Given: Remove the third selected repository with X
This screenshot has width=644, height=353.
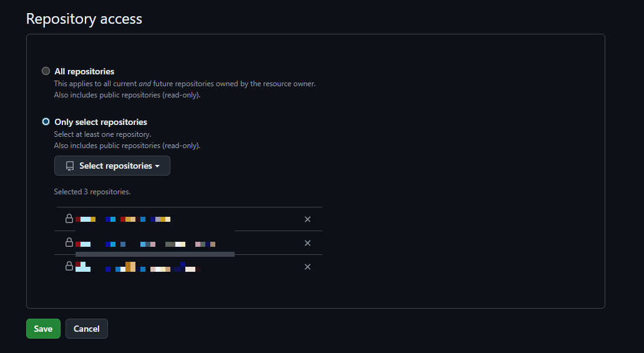Looking at the screenshot, I should tap(307, 267).
